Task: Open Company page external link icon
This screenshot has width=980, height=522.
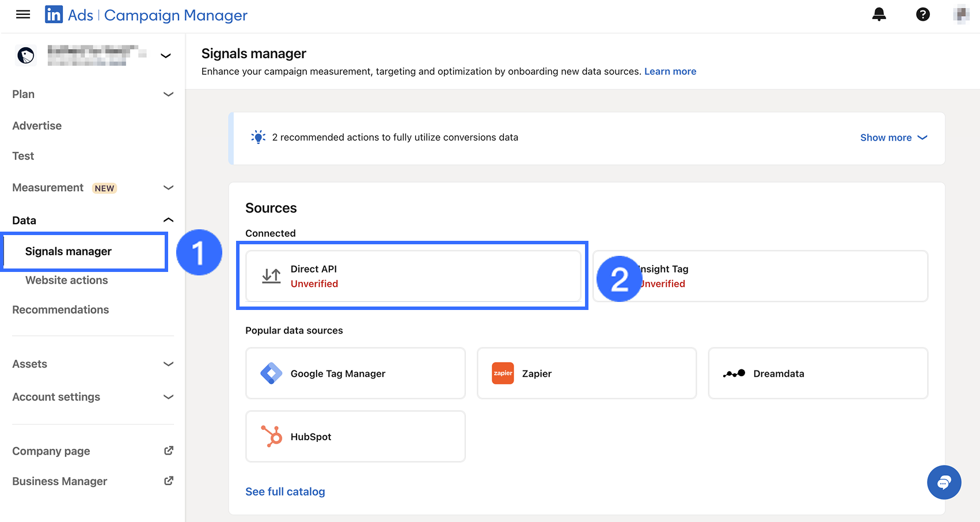Action: point(169,451)
